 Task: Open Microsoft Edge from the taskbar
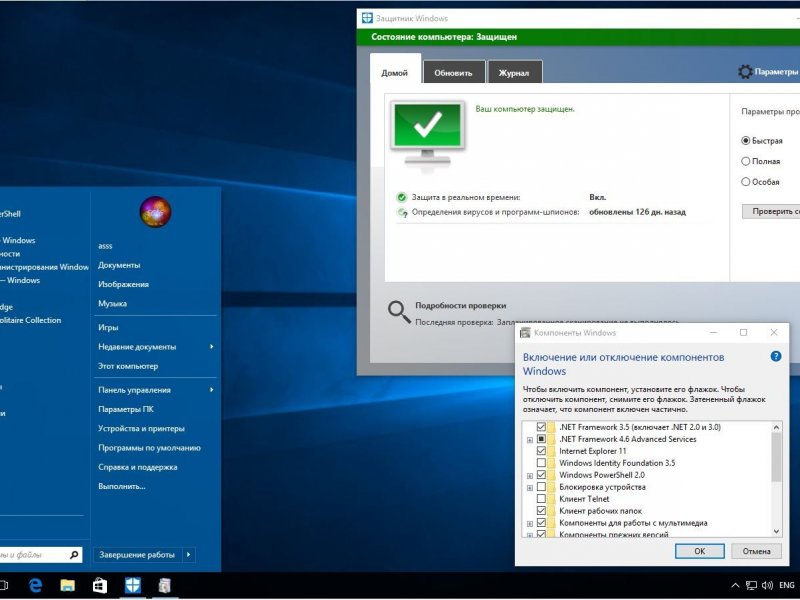point(35,585)
